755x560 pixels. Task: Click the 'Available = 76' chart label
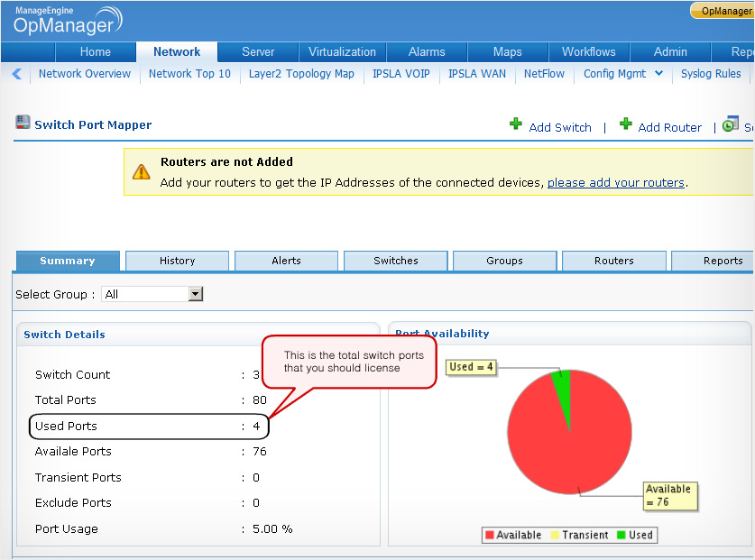click(x=668, y=495)
